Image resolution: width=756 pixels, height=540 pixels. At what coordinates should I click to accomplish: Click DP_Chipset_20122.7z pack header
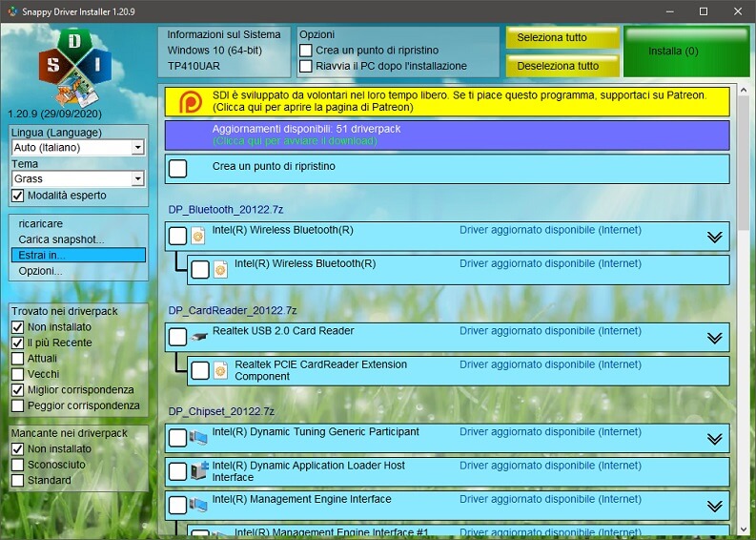tap(221, 411)
